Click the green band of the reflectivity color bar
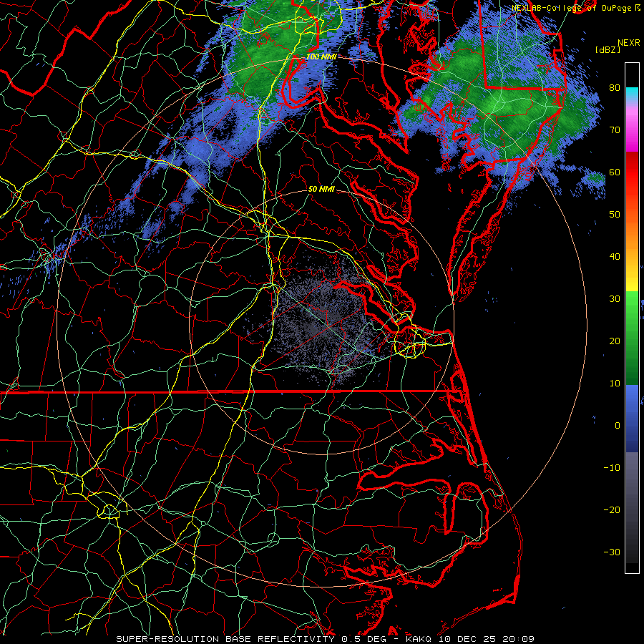Screen dimensions: 644x644 pyautogui.click(x=632, y=338)
